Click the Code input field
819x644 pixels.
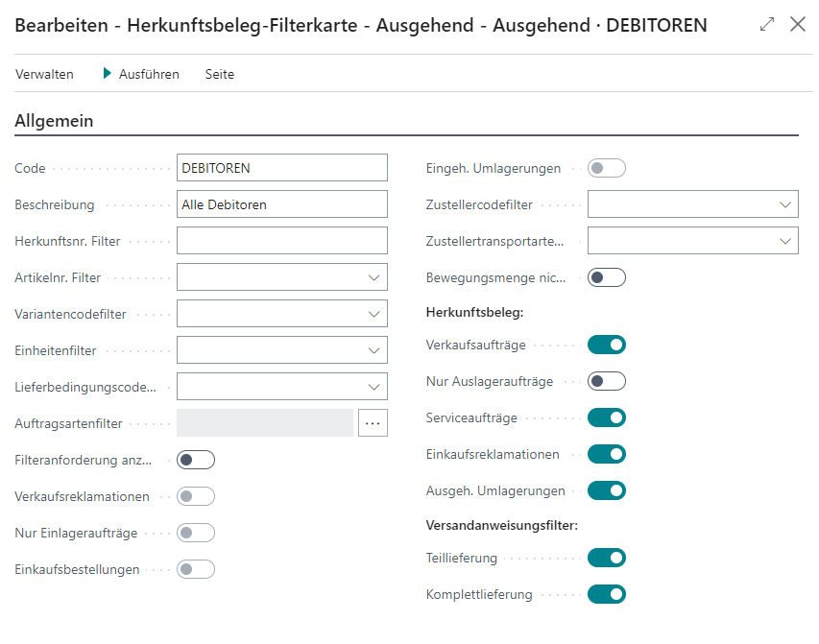click(x=281, y=168)
